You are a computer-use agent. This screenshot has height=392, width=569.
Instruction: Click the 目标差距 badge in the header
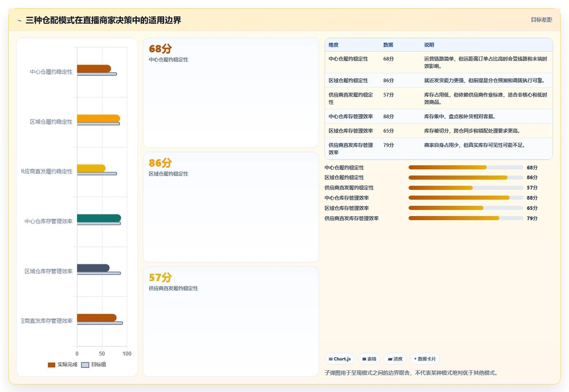(x=541, y=20)
